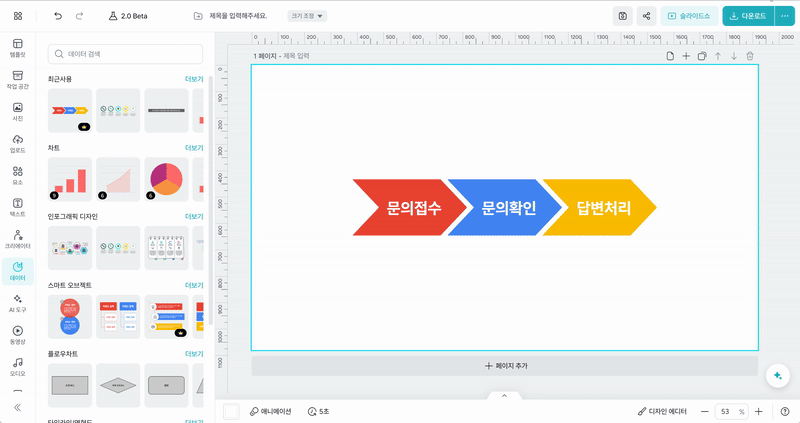The height and width of the screenshot is (423, 800).
Task: Click the 데이터 검색 search field
Action: pos(125,54)
